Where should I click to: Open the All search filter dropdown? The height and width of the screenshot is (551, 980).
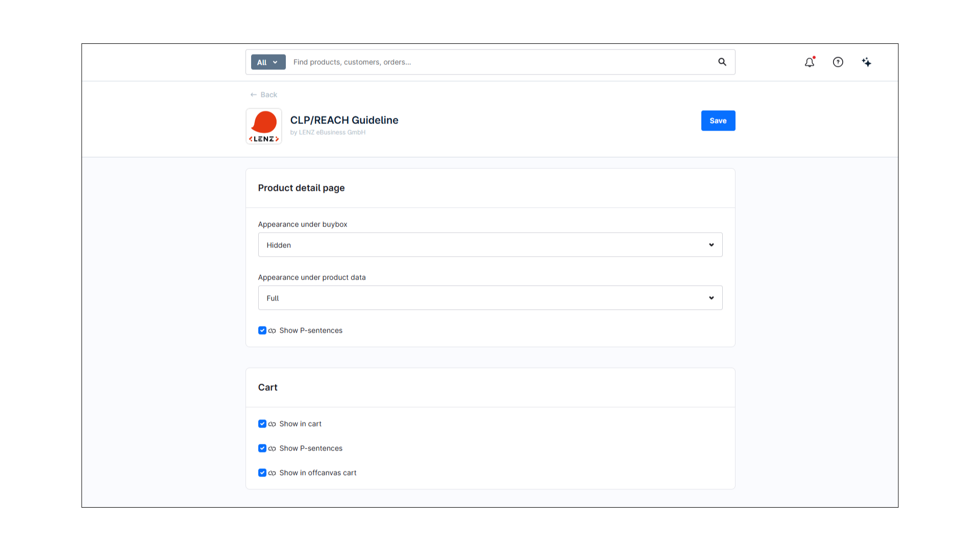(268, 62)
